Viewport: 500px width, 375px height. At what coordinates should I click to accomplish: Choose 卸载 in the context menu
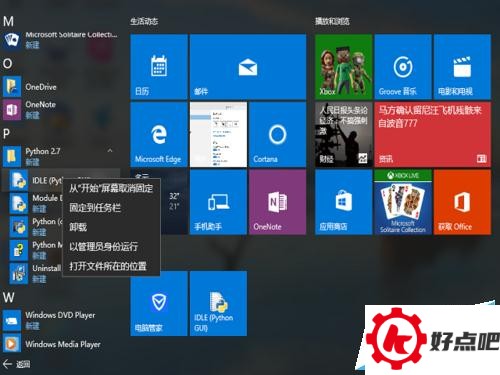(x=111, y=227)
